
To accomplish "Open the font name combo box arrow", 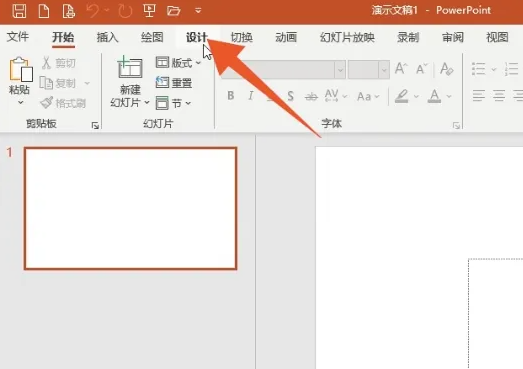I will pyautogui.click(x=340, y=70).
